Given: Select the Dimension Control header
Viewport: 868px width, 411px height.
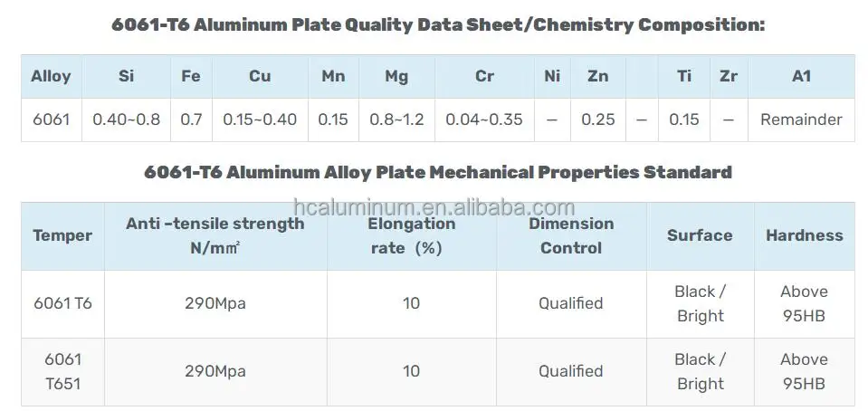Looking at the screenshot, I should click(x=571, y=235).
